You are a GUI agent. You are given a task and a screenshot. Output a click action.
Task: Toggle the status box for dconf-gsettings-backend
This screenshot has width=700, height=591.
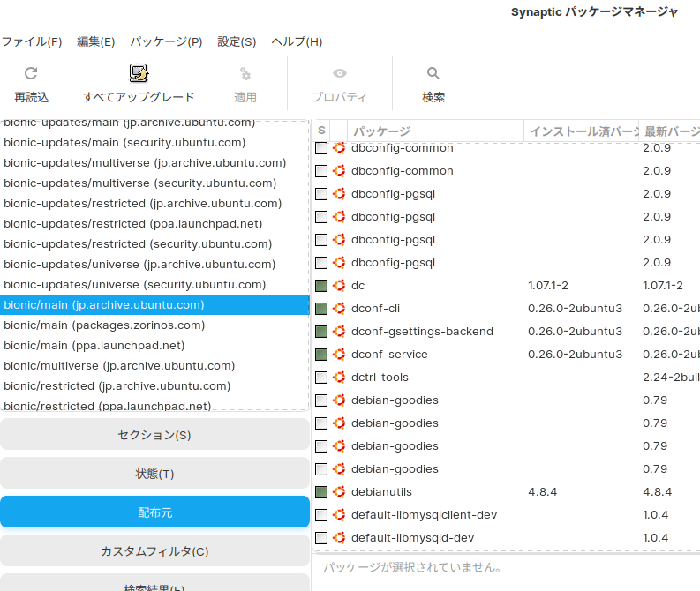pyautogui.click(x=321, y=332)
